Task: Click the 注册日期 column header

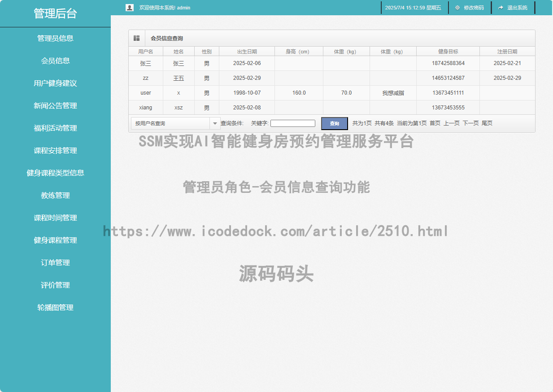Action: (507, 52)
